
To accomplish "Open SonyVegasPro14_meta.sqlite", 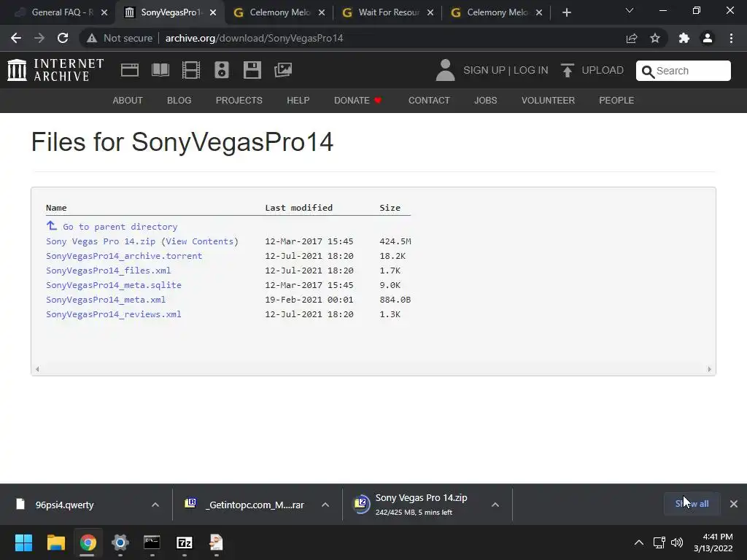I will pyautogui.click(x=113, y=285).
